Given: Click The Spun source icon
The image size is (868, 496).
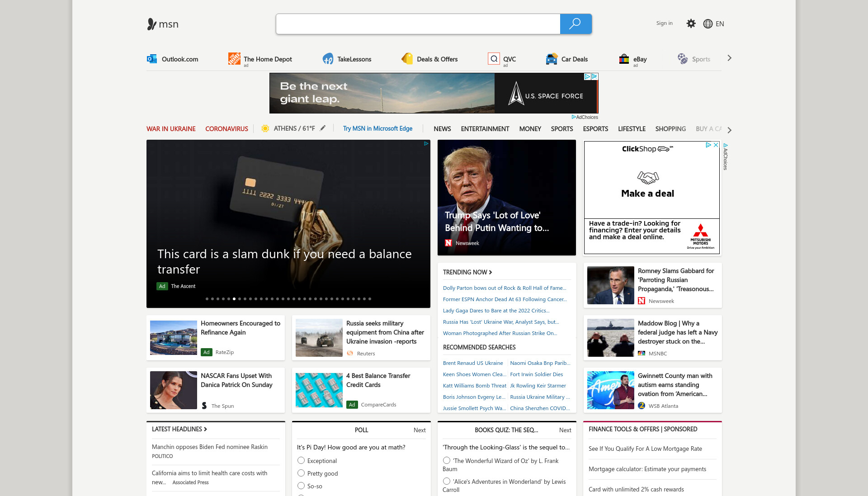Looking at the screenshot, I should [x=204, y=406].
